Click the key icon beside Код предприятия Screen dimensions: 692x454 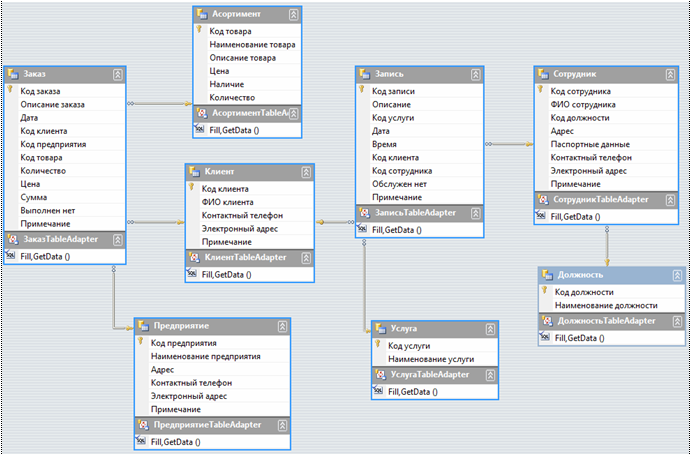point(140,341)
